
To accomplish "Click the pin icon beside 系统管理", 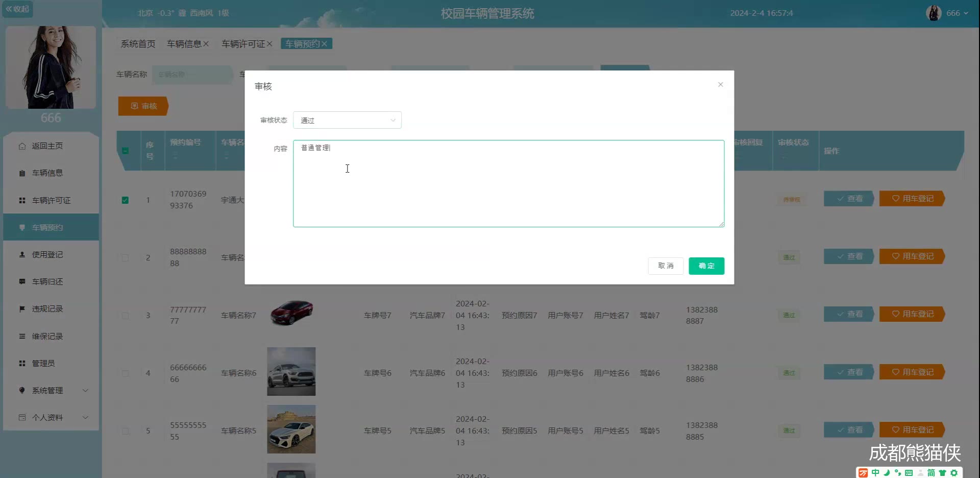I will [x=22, y=390].
